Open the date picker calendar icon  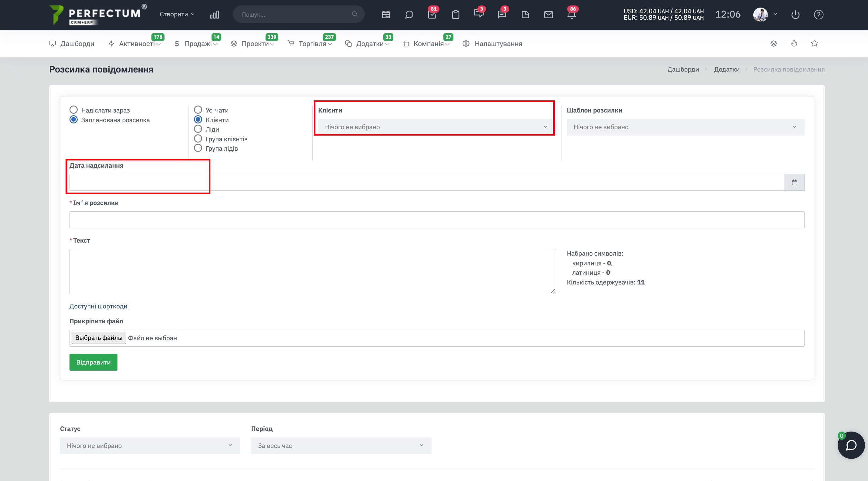pyautogui.click(x=794, y=182)
